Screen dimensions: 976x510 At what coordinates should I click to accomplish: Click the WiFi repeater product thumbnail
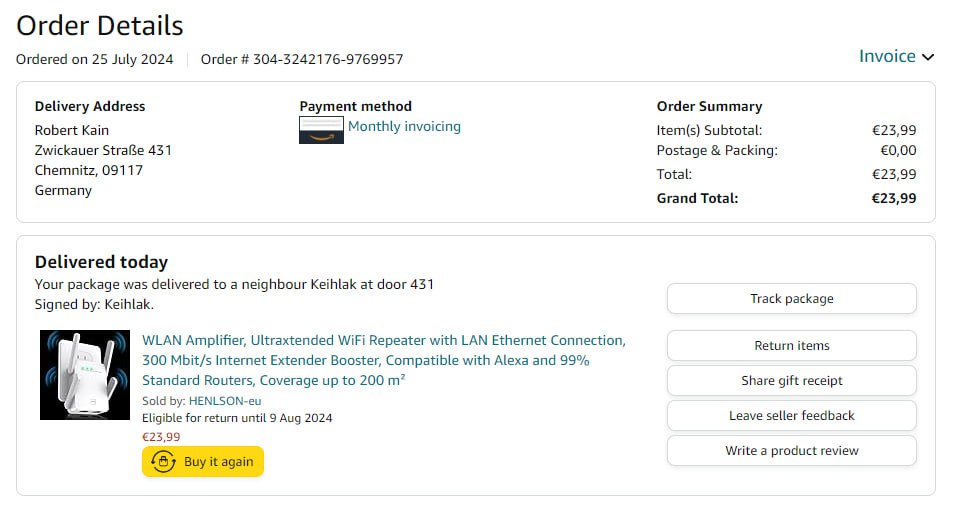tap(85, 375)
